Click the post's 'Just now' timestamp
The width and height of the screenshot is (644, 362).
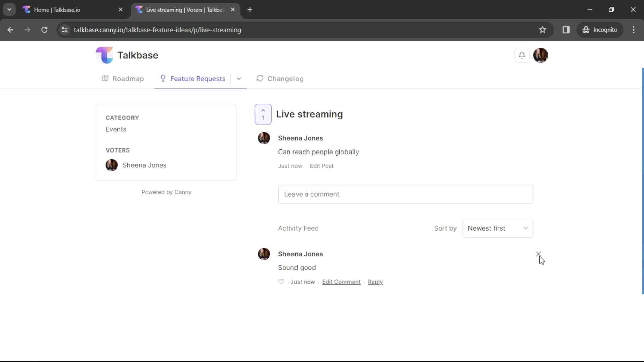click(290, 166)
